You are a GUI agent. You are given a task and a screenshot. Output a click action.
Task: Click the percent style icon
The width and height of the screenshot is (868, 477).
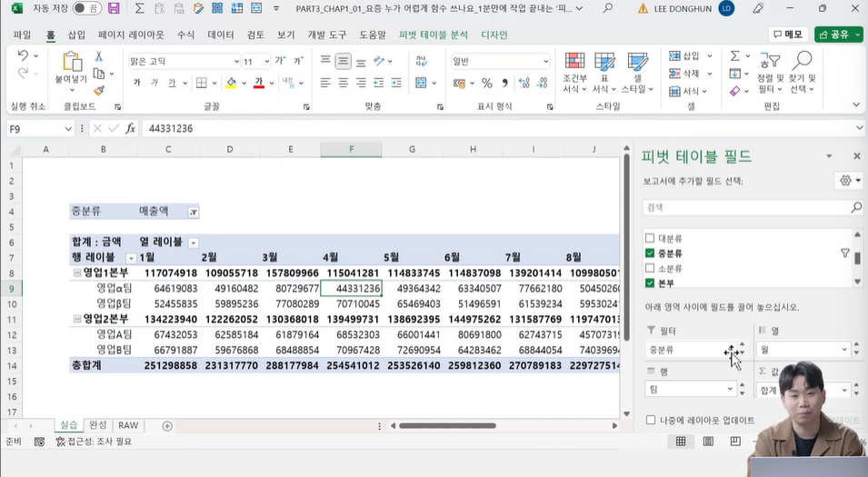486,83
